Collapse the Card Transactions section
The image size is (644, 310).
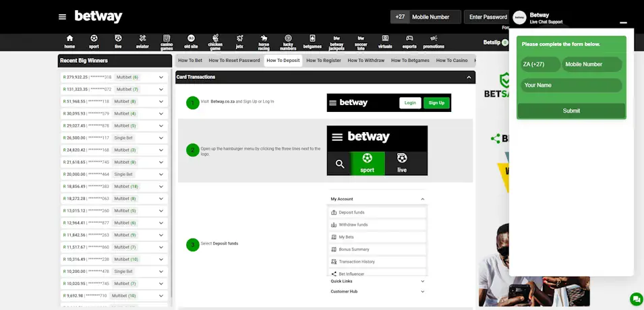click(x=469, y=77)
